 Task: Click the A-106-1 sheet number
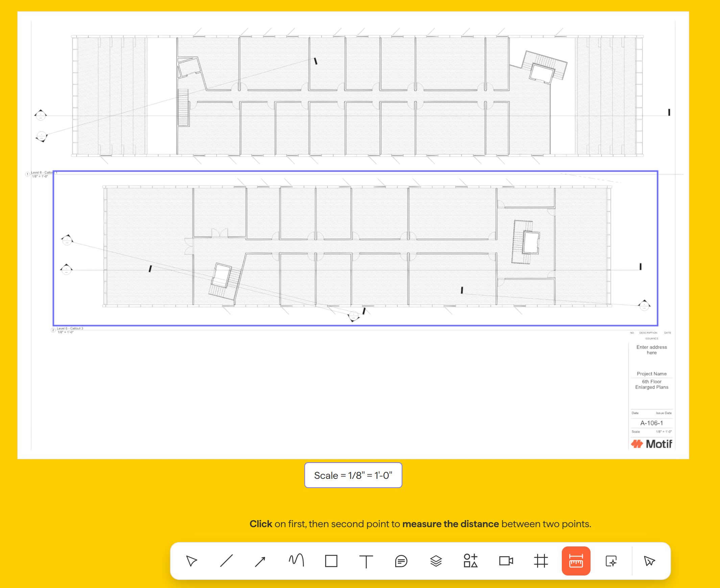pos(652,423)
